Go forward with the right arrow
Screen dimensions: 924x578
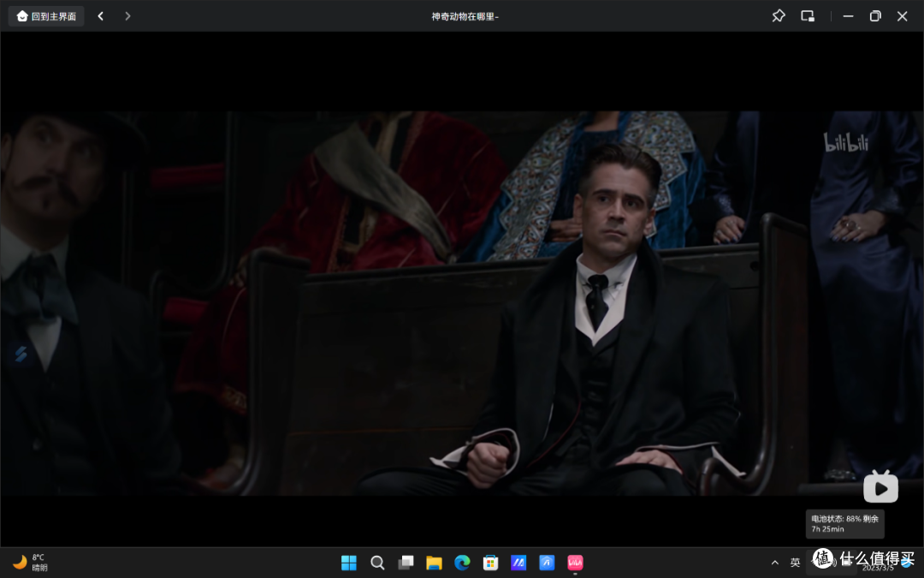click(127, 16)
